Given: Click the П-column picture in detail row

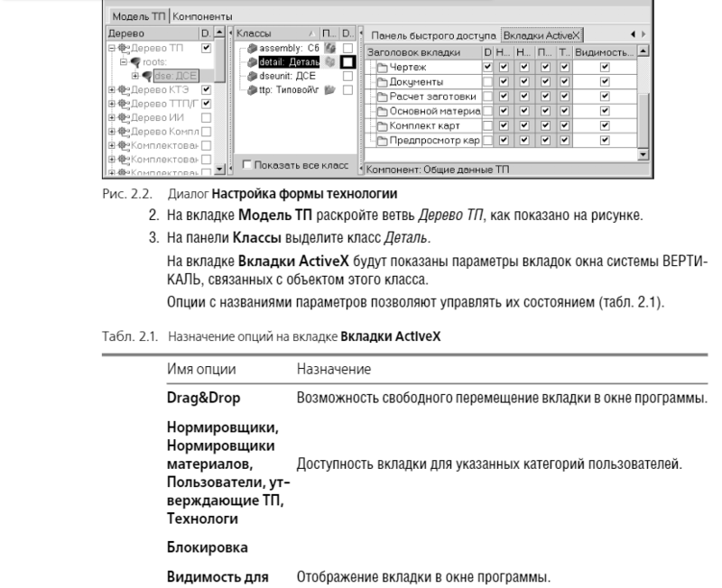Looking at the screenshot, I should click(329, 61).
